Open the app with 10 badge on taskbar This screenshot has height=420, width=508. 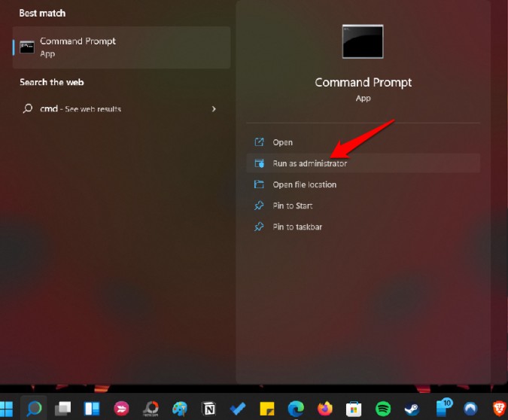click(x=444, y=407)
